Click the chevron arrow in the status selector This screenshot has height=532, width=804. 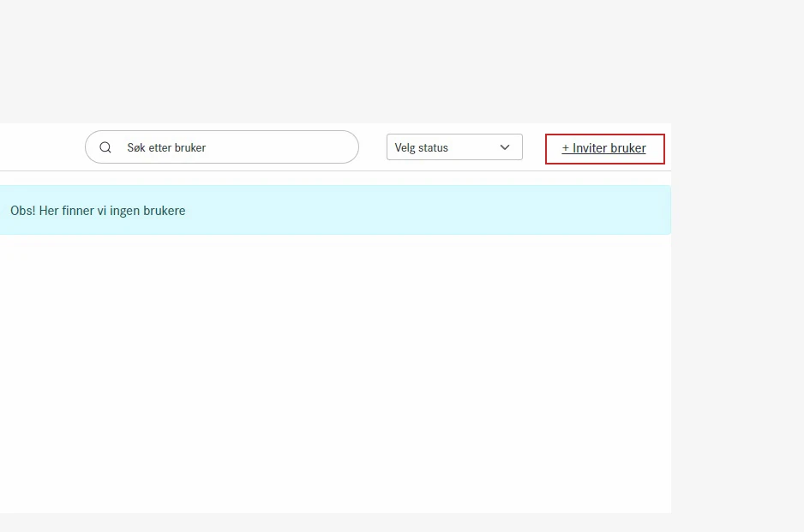click(x=505, y=147)
